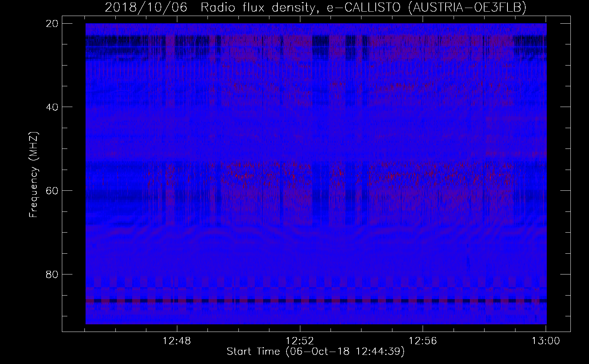Click the "Frequency (MHZ)" axis label
Viewport: 589px width, 364px height.
coord(34,175)
